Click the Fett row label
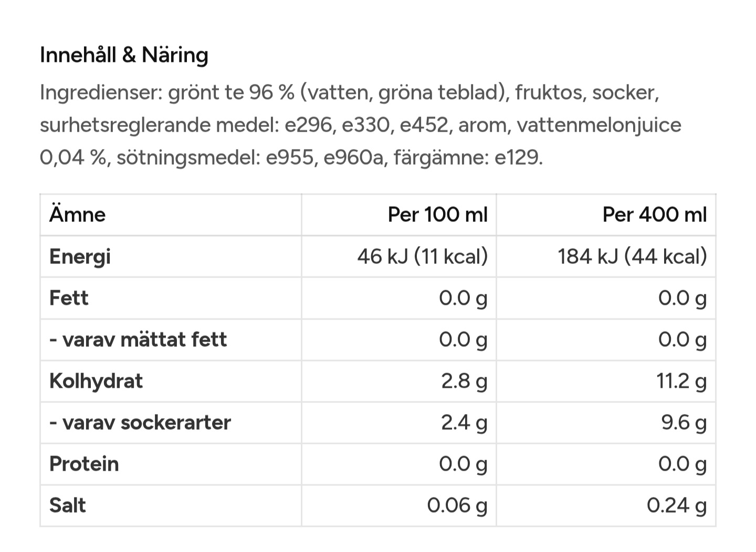Image resolution: width=756 pixels, height=552 pixels. 69,298
